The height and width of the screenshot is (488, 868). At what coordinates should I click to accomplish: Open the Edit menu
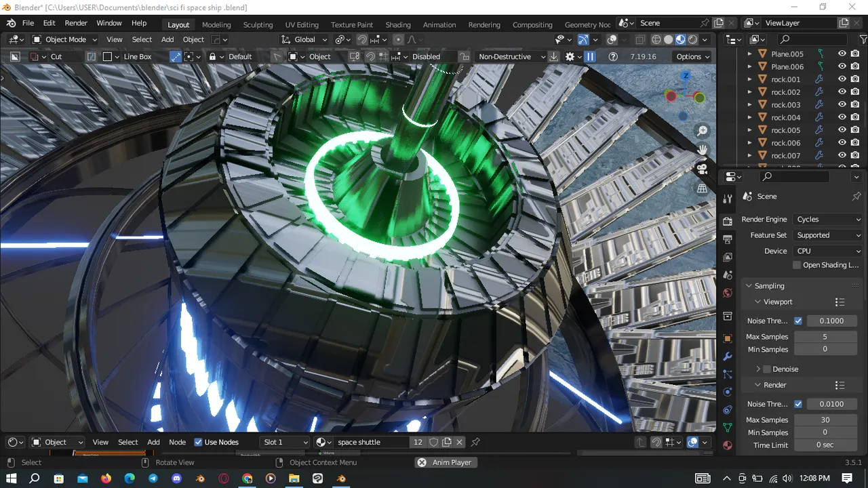(x=49, y=23)
